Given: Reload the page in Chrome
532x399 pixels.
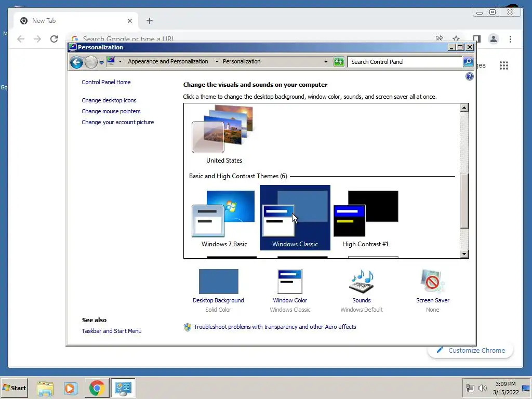Looking at the screenshot, I should coord(54,39).
